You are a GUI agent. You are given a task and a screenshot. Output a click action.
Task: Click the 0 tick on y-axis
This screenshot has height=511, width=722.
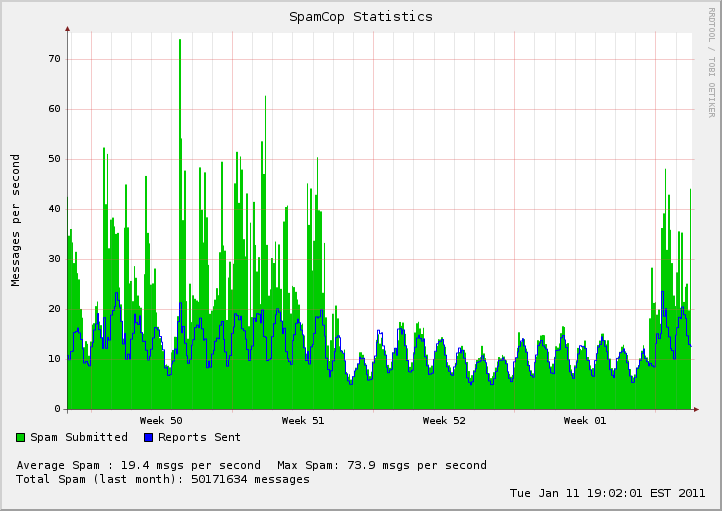click(57, 409)
